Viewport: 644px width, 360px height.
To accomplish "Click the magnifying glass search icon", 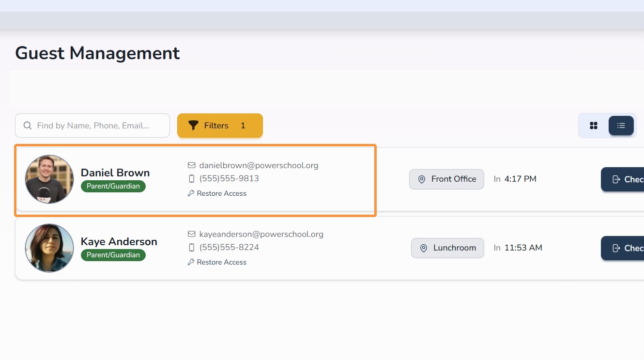I will pyautogui.click(x=28, y=125).
